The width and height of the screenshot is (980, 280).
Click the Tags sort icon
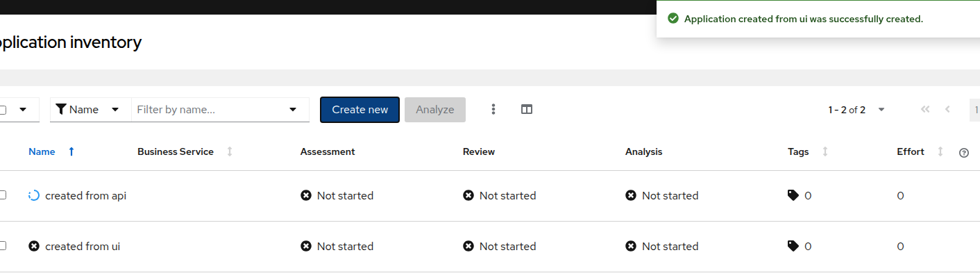pyautogui.click(x=825, y=151)
